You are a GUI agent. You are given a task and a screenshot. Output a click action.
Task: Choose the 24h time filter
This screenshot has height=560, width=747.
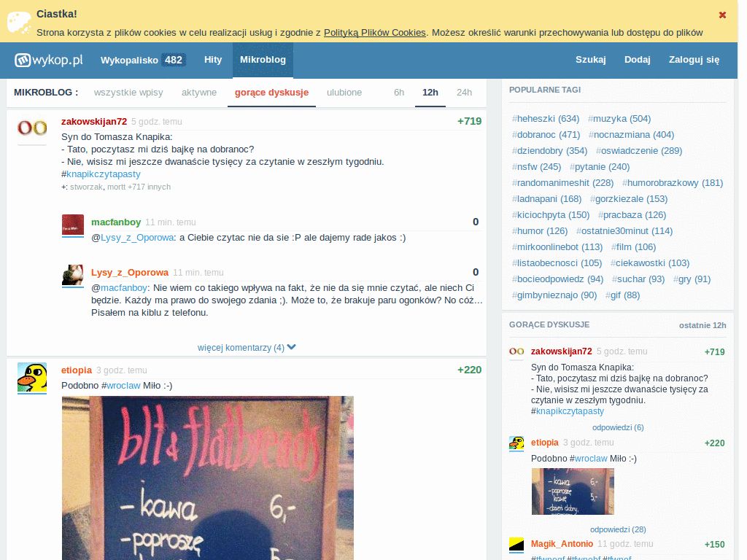click(464, 93)
